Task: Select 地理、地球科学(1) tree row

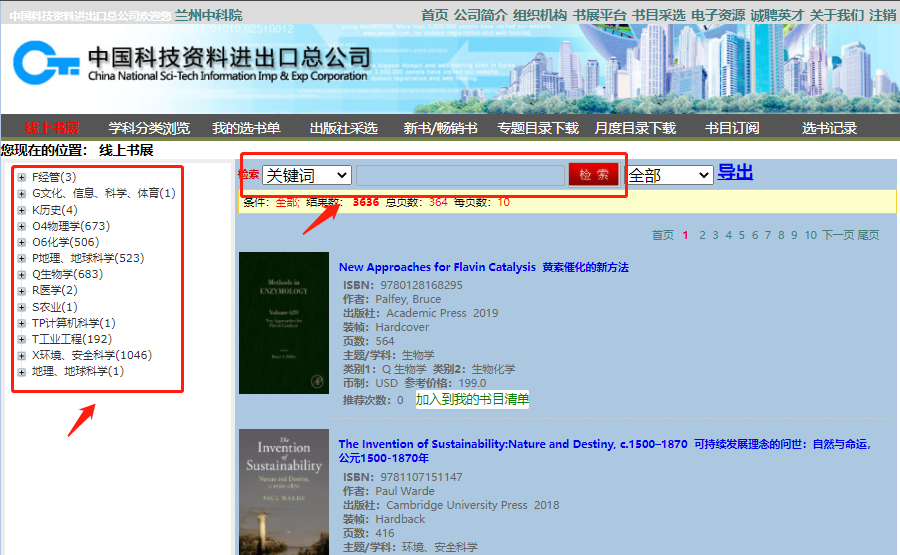Action: tap(77, 371)
